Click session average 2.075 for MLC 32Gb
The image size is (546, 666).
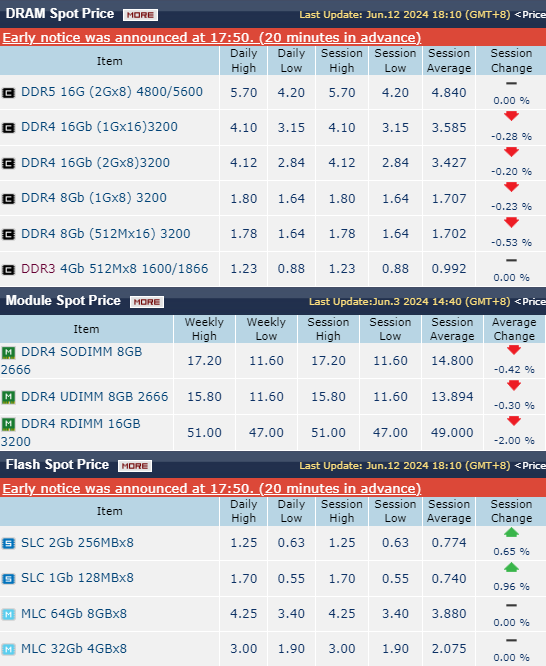(x=449, y=649)
